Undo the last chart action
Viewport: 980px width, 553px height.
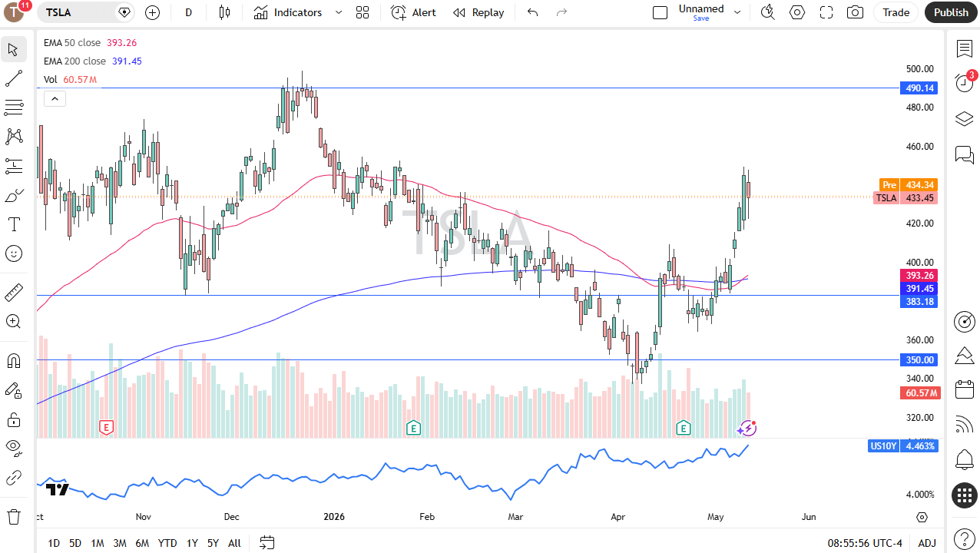[532, 12]
